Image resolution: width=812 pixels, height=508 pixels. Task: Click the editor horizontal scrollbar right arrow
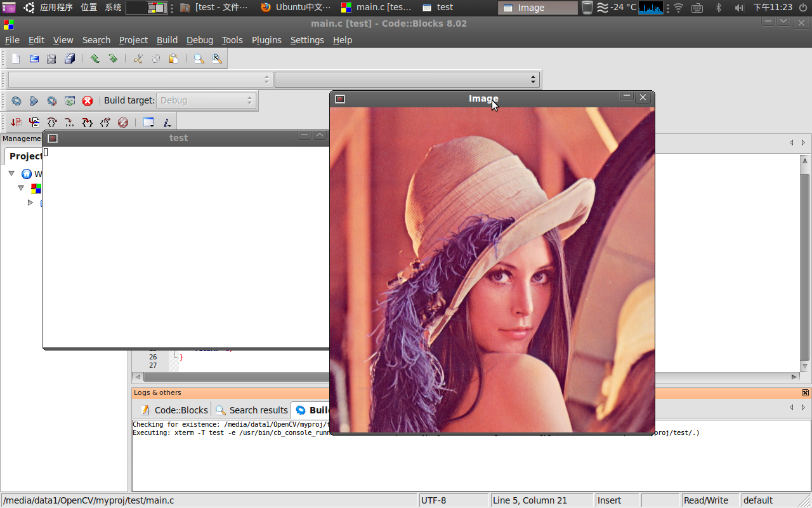(794, 377)
